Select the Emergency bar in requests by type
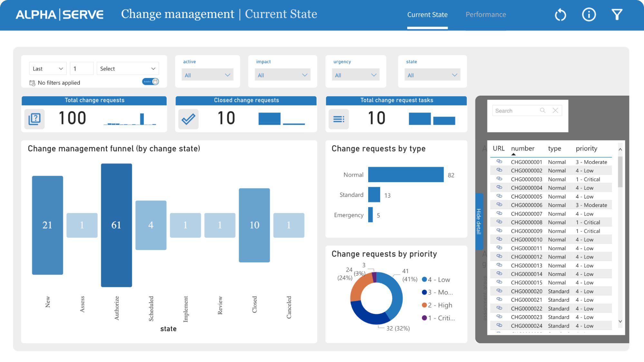The height and width of the screenshot is (362, 644). [370, 215]
